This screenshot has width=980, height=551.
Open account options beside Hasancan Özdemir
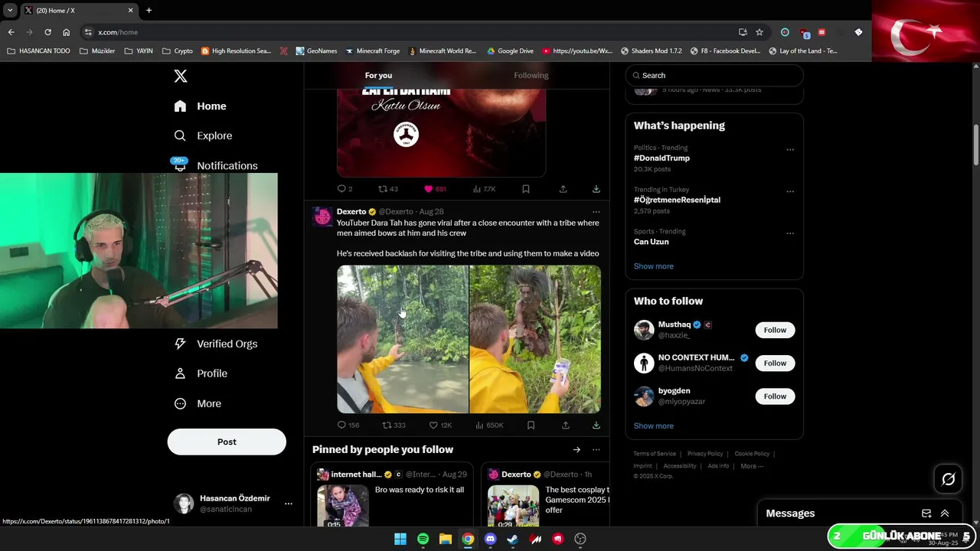click(289, 504)
